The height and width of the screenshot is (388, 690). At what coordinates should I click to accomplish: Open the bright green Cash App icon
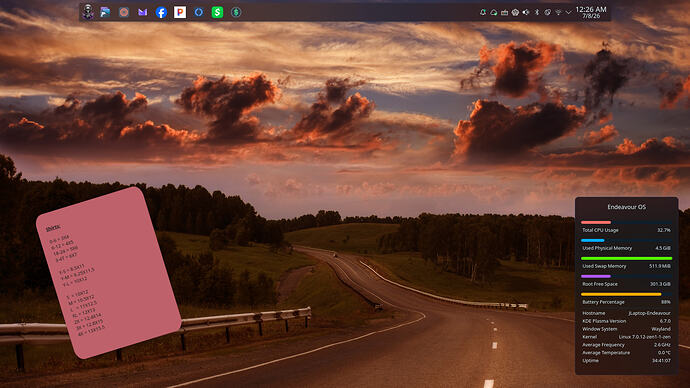pyautogui.click(x=217, y=12)
